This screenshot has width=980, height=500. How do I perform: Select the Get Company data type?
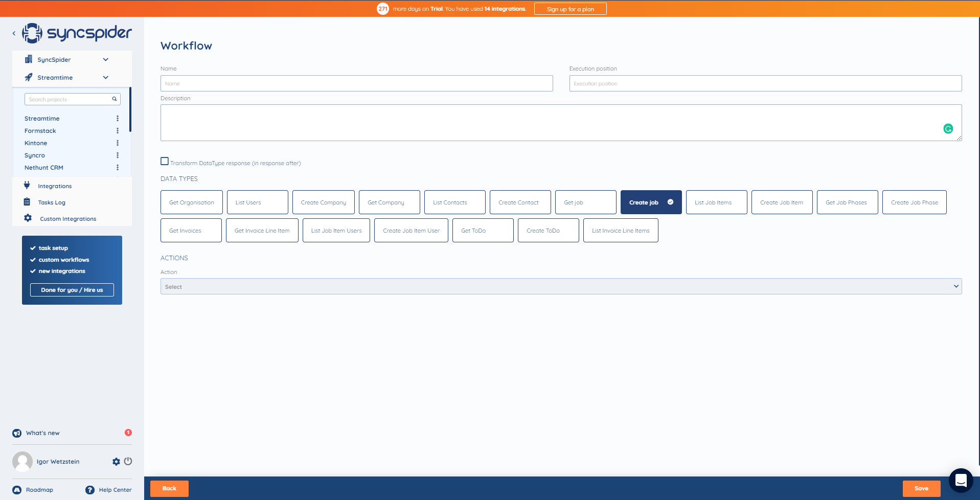tap(390, 202)
